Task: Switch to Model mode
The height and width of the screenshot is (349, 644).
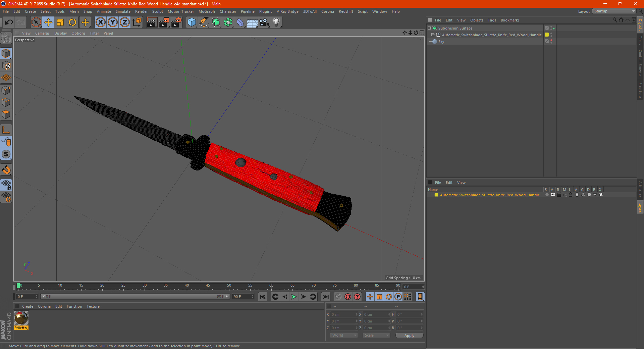Action: [6, 54]
